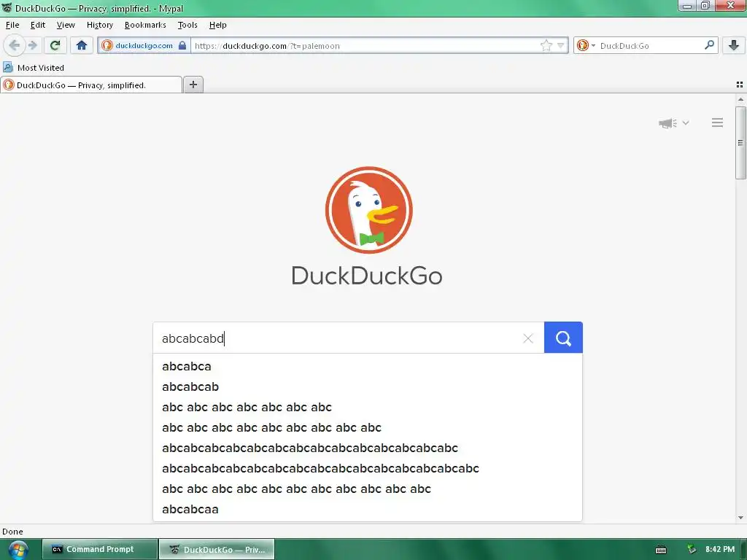Viewport: 747px width, 560px height.
Task: Click the system tray network icon
Action: [x=692, y=550]
